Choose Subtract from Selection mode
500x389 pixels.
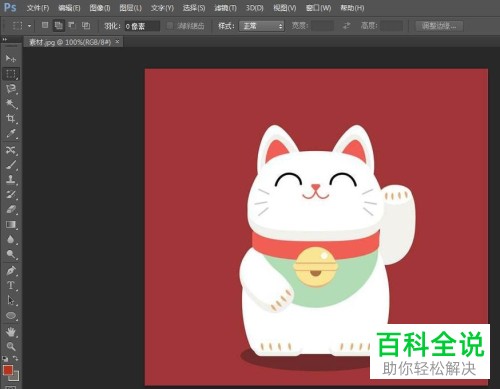pyautogui.click(x=71, y=25)
